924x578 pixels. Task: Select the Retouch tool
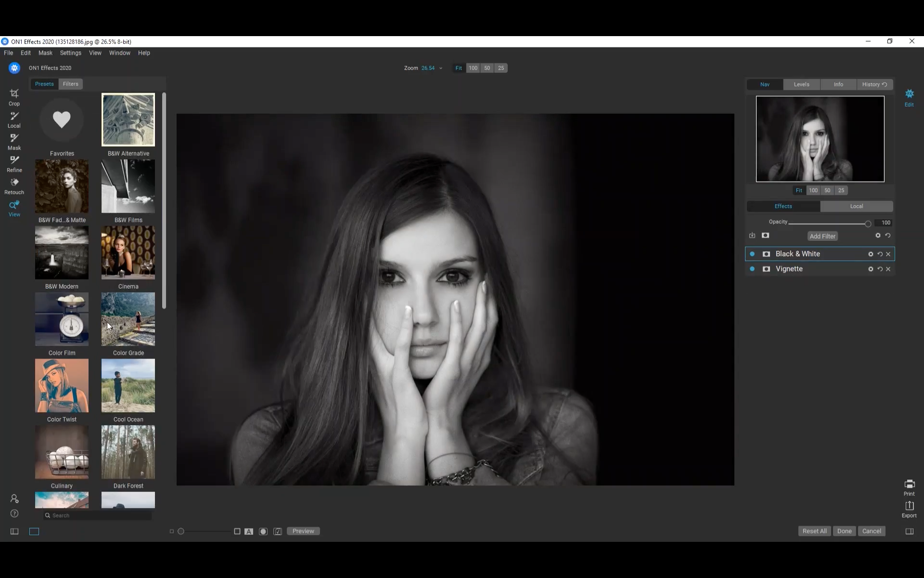tap(14, 185)
